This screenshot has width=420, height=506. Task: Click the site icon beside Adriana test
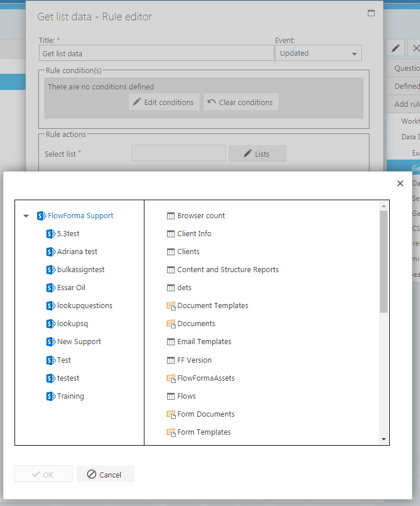tap(51, 252)
